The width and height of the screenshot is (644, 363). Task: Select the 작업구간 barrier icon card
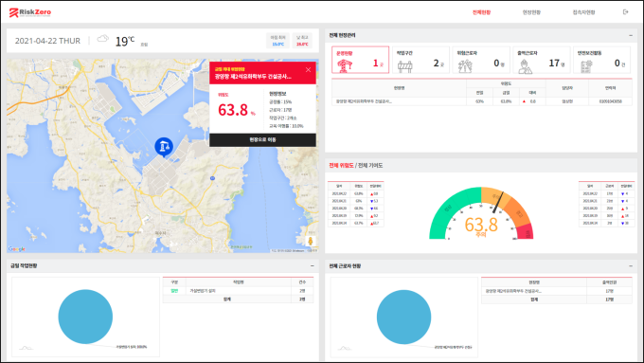pyautogui.click(x=420, y=60)
